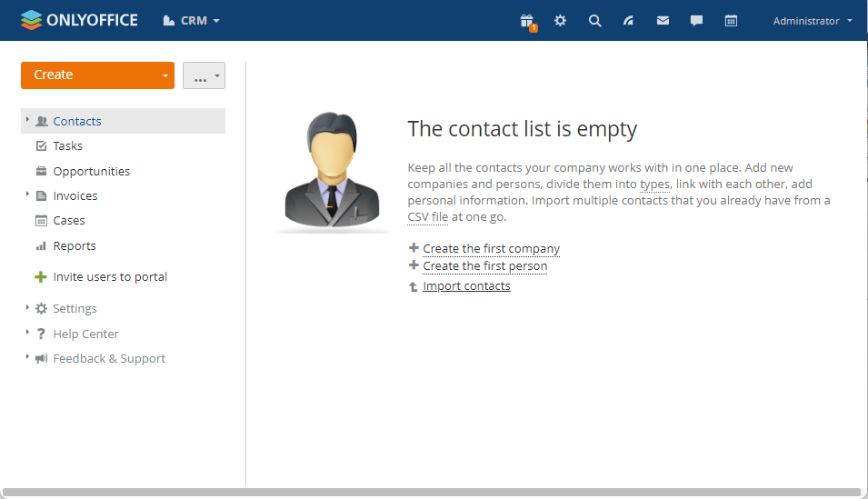Expand the Invoices tree arrow
The image size is (868, 499).
[x=27, y=195]
